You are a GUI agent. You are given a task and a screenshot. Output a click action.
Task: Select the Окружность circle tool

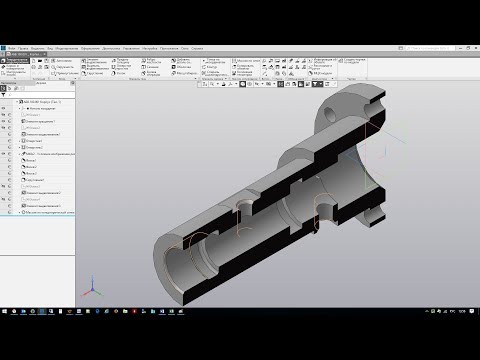(x=62, y=67)
